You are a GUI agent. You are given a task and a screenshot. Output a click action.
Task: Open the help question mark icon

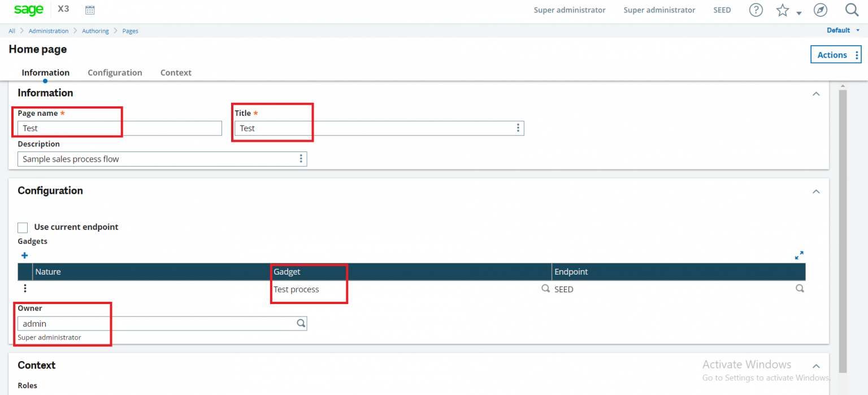click(756, 10)
